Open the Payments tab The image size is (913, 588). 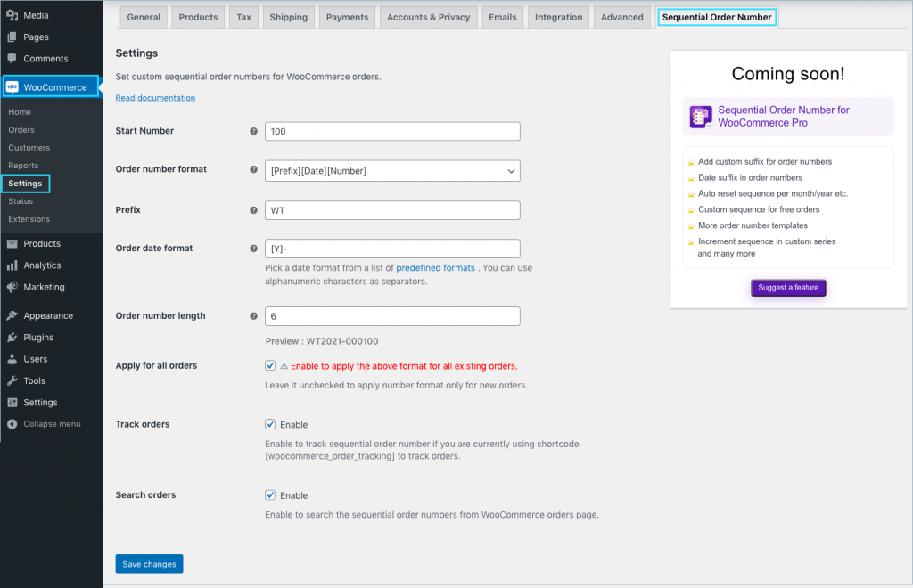[347, 17]
